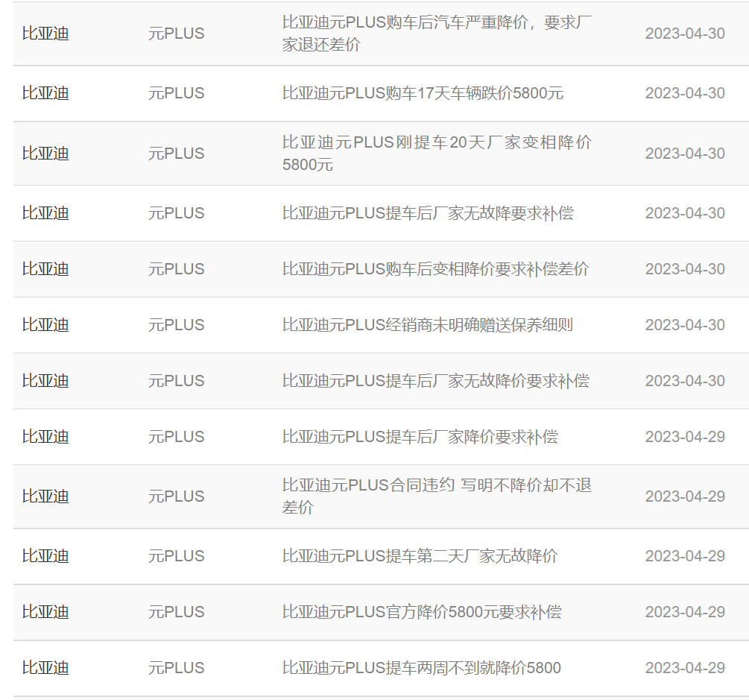Click model 元PLUS in the '购车后变相降价要求补偿差价' row
The width and height of the screenshot is (749, 700).
177,269
